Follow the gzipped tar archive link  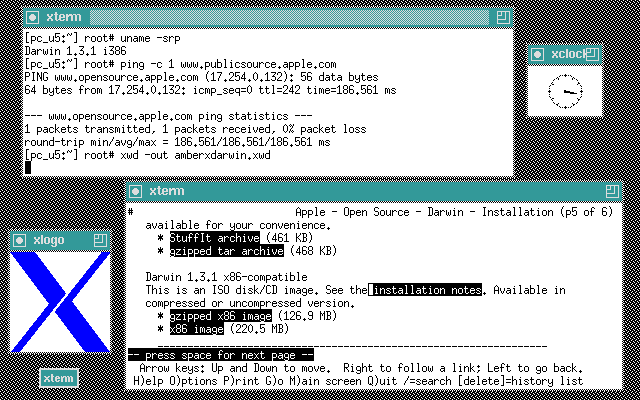[227, 251]
